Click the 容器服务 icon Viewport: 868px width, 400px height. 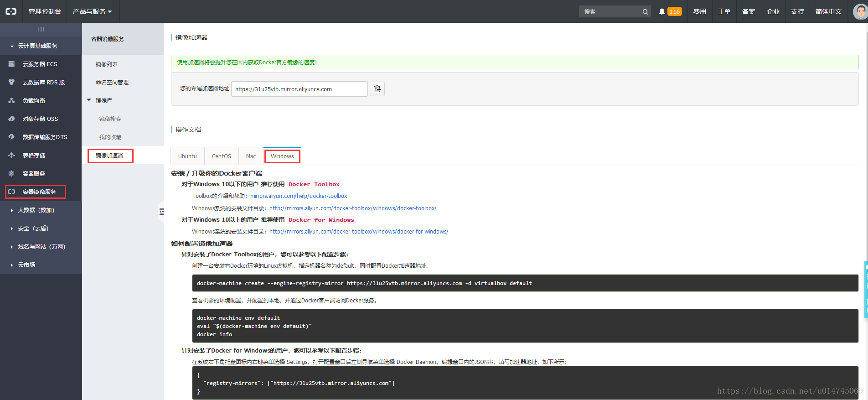point(12,173)
